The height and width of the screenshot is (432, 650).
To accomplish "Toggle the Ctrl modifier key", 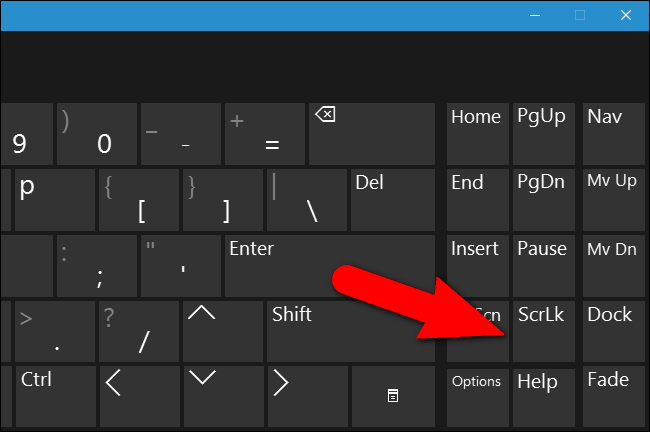I will 56,396.
